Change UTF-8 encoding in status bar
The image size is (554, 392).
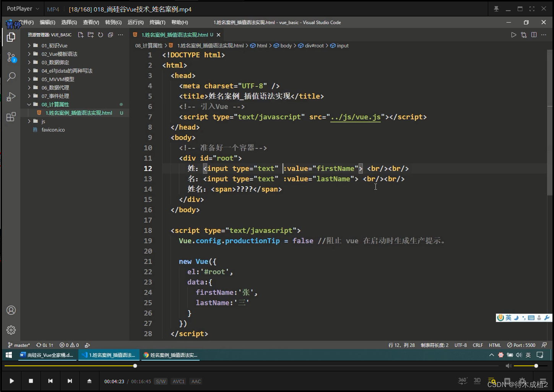(x=461, y=345)
